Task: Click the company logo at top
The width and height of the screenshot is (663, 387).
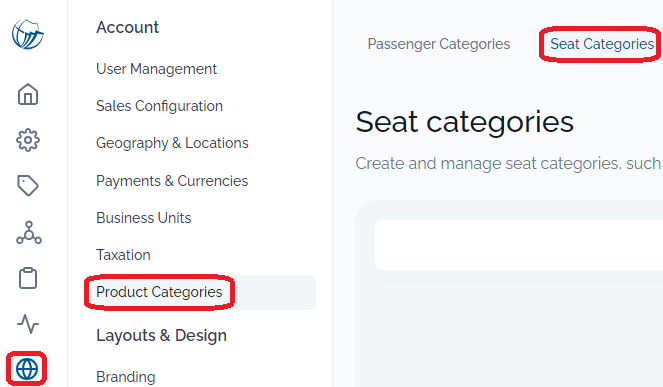Action: [x=28, y=34]
